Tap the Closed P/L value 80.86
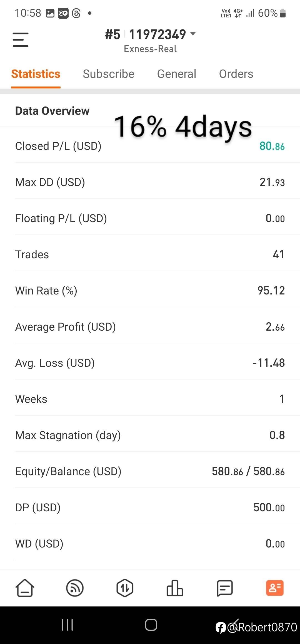The height and width of the screenshot is (644, 300). [x=272, y=146]
